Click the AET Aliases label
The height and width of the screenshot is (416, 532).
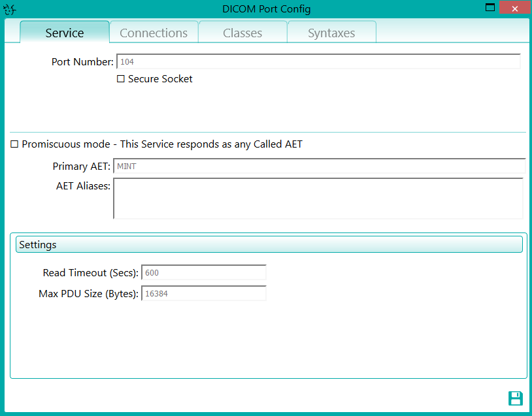[83, 185]
